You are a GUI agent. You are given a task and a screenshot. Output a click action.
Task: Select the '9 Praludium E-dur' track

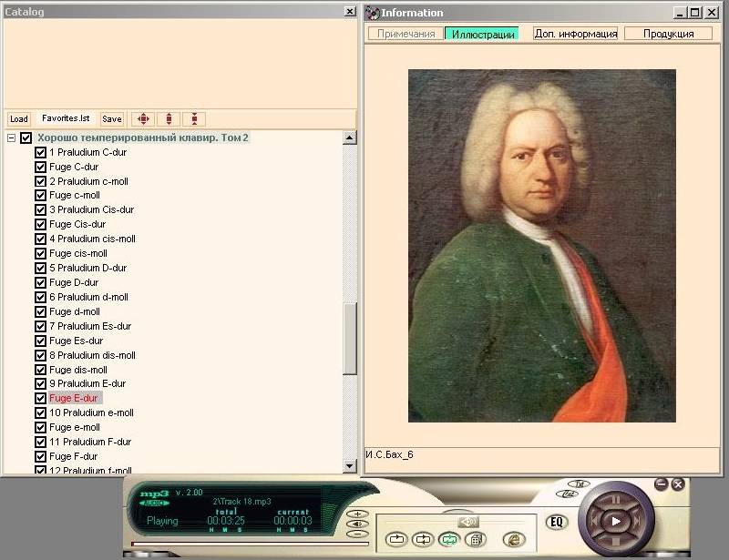[87, 384]
